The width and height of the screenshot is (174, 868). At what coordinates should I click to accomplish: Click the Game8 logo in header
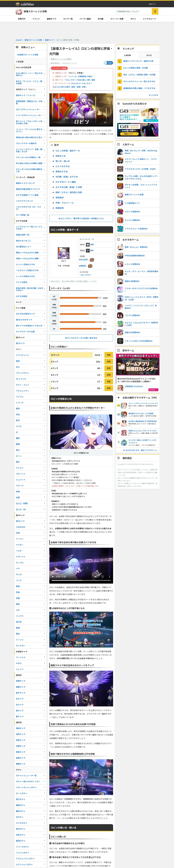tap(25, 4)
